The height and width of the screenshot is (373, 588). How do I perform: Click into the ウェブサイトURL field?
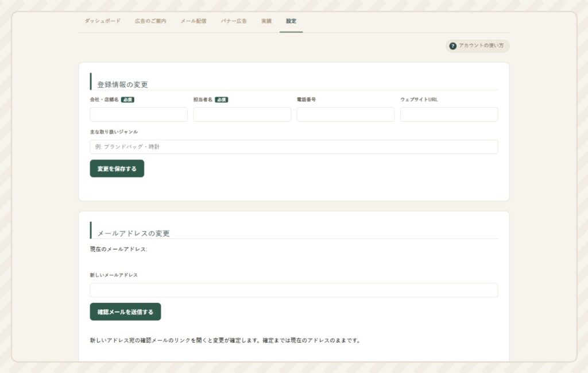pyautogui.click(x=449, y=114)
